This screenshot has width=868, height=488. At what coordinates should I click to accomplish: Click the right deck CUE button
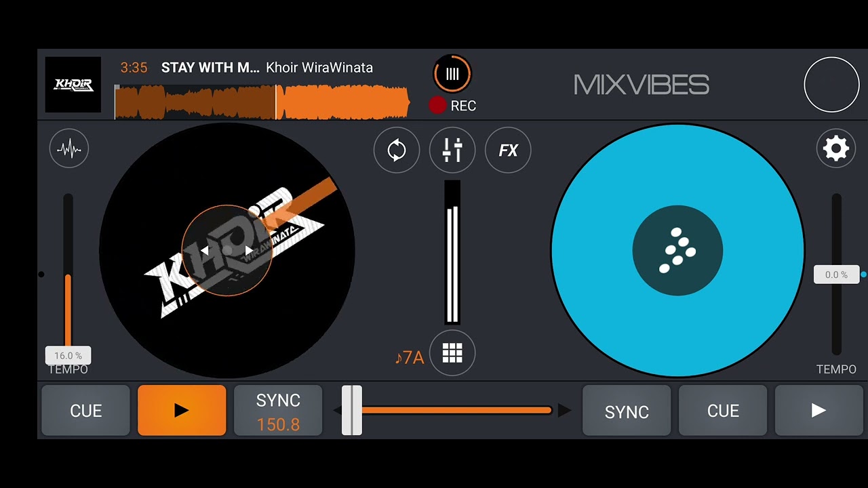tap(723, 411)
